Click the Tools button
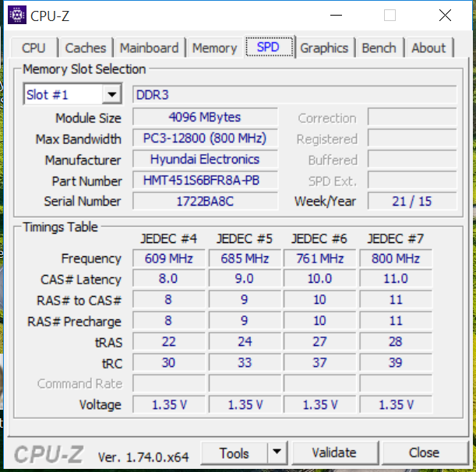Image resolution: width=476 pixels, height=472 pixels. (x=234, y=453)
